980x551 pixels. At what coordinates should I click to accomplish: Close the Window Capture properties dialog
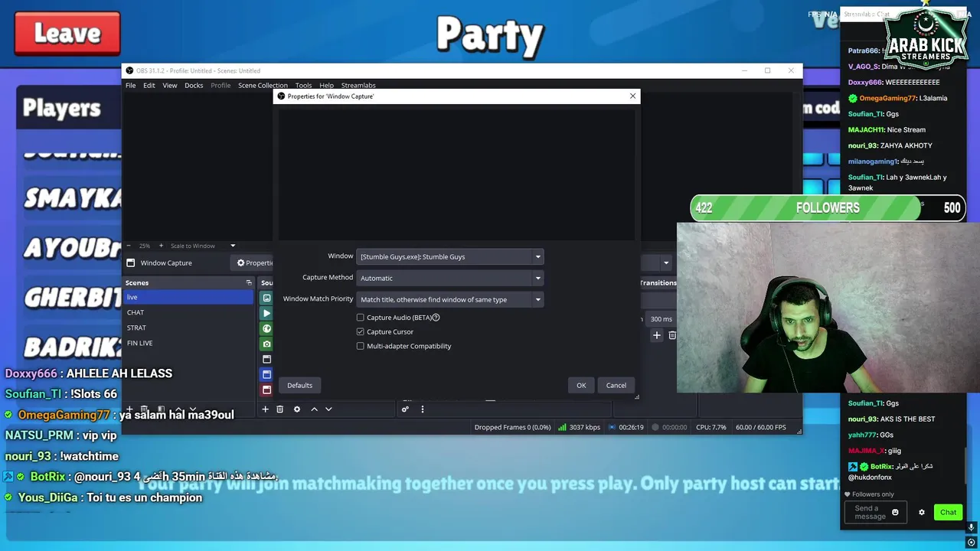point(632,96)
